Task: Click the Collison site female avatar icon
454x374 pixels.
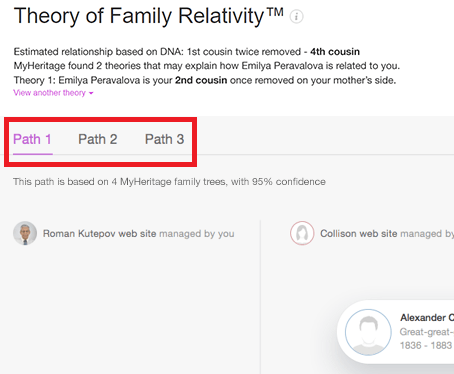Action: tap(302, 233)
